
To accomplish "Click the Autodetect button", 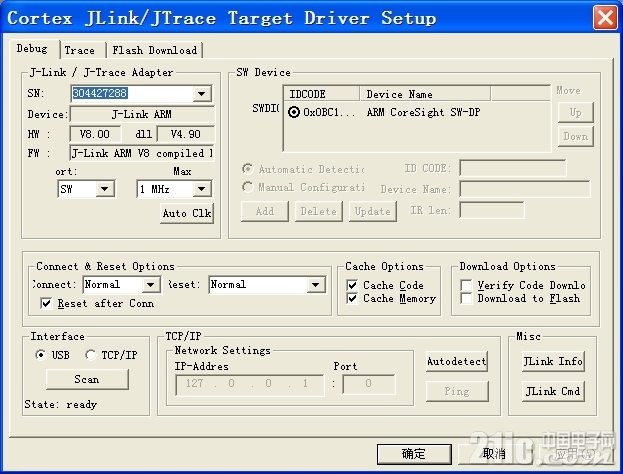I will [457, 361].
